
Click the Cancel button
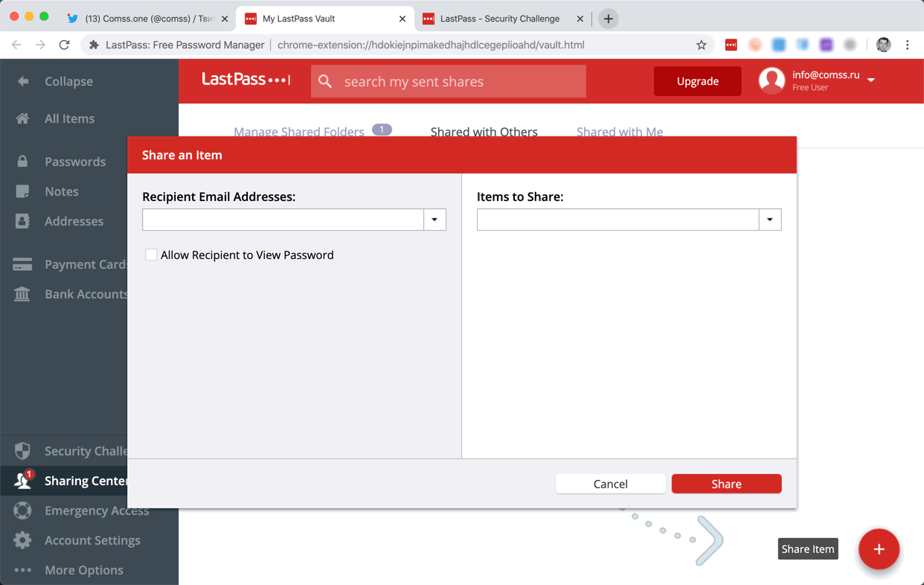(611, 484)
